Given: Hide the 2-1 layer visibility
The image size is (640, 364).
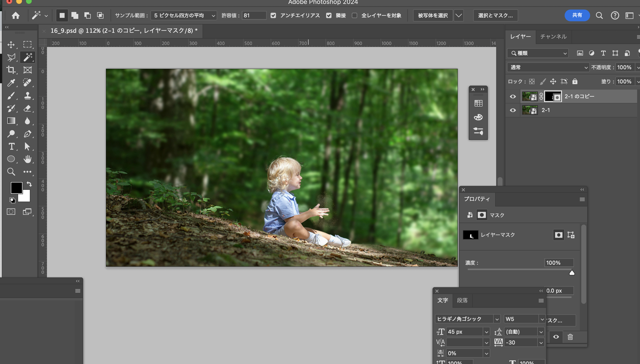Looking at the screenshot, I should 513,110.
